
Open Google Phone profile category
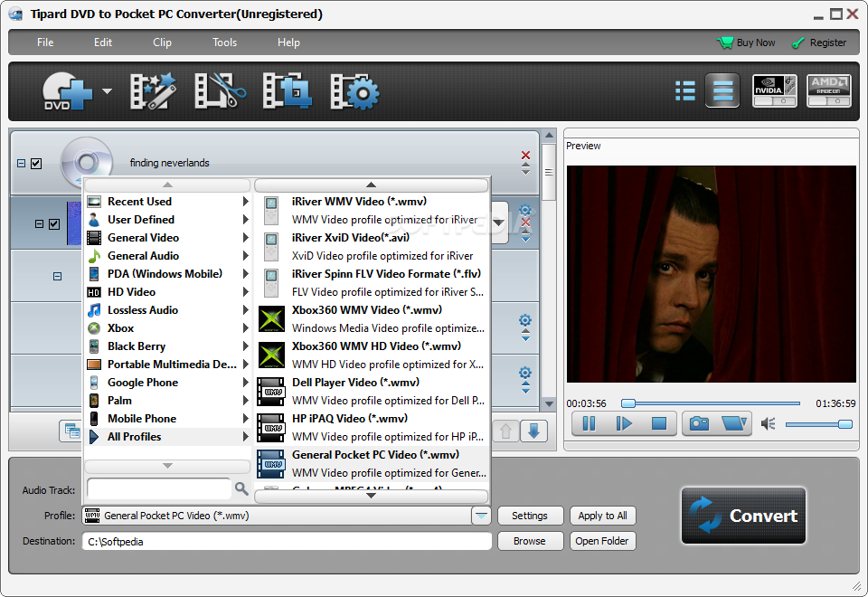[168, 383]
